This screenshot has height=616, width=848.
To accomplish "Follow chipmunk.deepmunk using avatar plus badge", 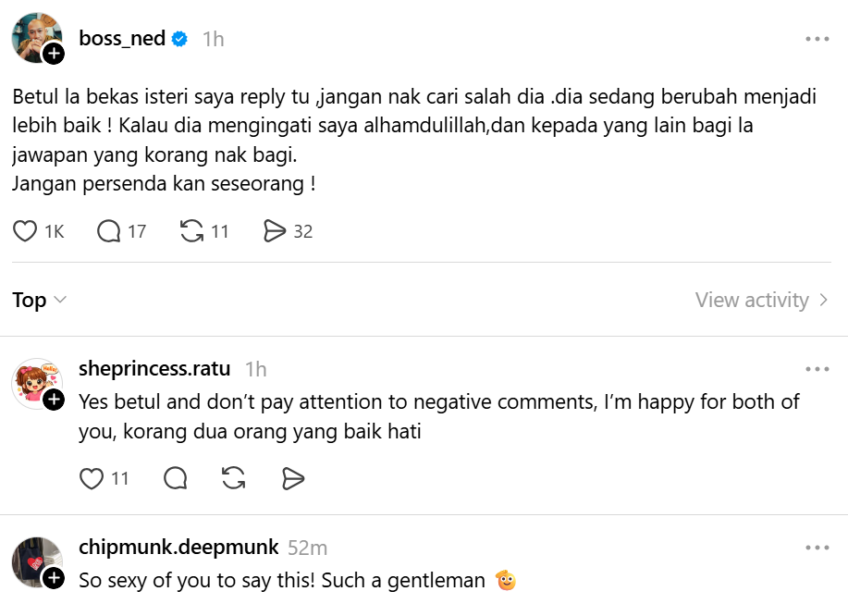I will click(x=54, y=578).
